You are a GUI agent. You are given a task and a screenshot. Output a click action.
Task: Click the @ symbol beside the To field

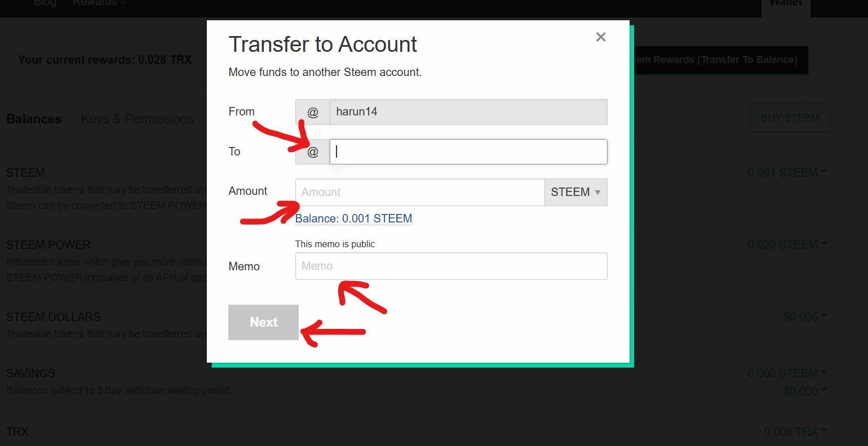point(313,151)
